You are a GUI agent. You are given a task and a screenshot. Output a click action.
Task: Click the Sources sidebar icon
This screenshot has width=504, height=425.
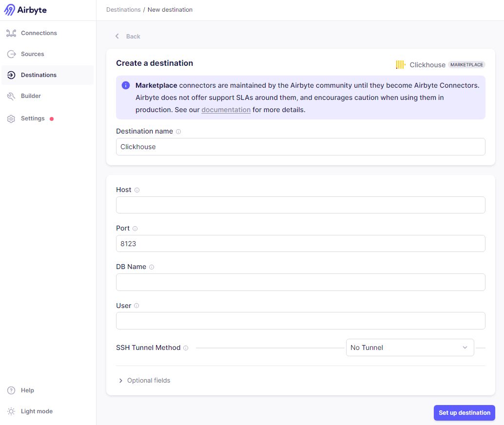pos(11,54)
